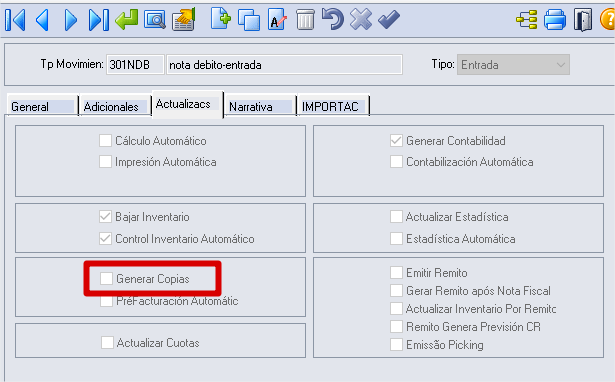Enable Actualizar Cuotas checkbox
This screenshot has width=615, height=382.
(107, 342)
